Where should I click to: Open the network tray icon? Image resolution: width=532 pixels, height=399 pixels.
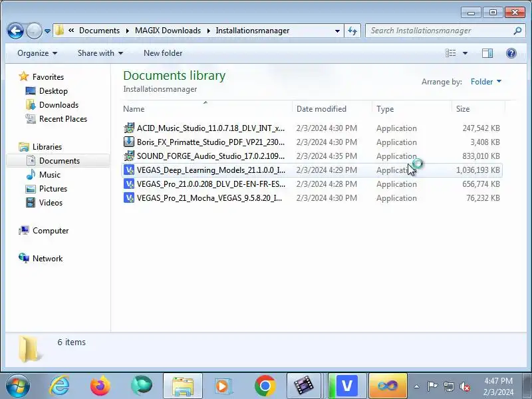(448, 386)
